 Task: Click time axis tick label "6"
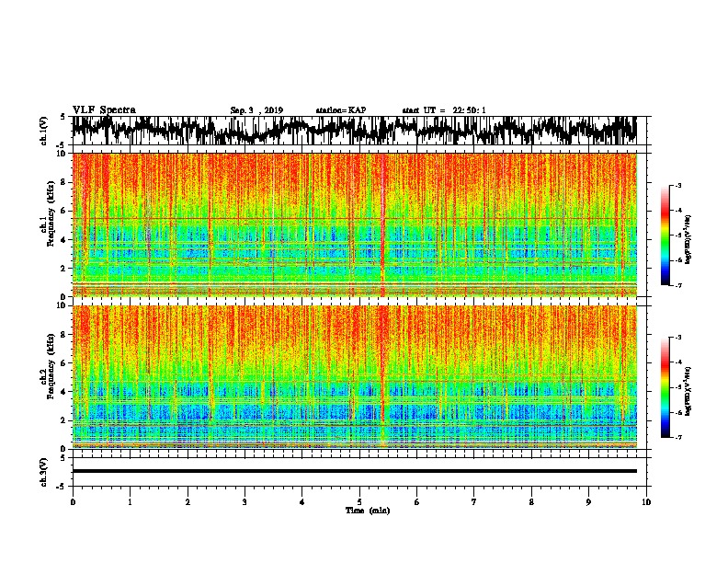(417, 502)
